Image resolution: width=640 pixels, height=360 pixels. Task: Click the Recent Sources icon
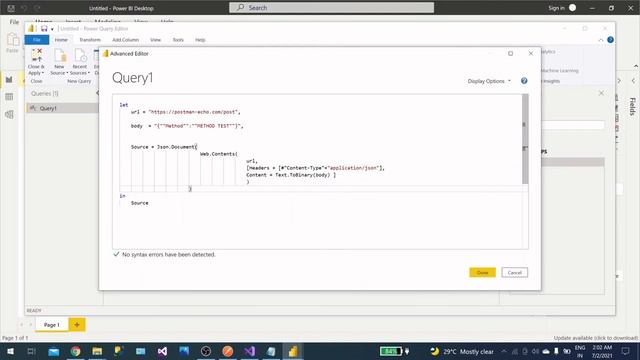(80, 55)
